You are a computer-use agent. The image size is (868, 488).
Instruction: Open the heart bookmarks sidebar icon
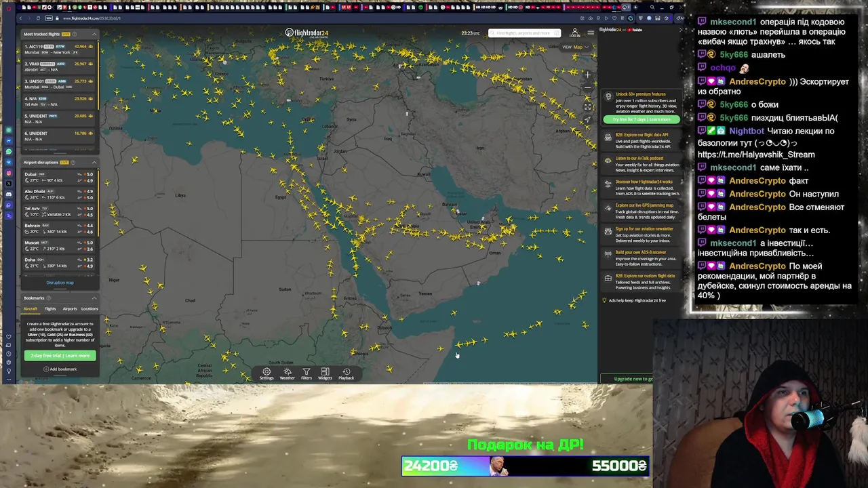point(9,337)
